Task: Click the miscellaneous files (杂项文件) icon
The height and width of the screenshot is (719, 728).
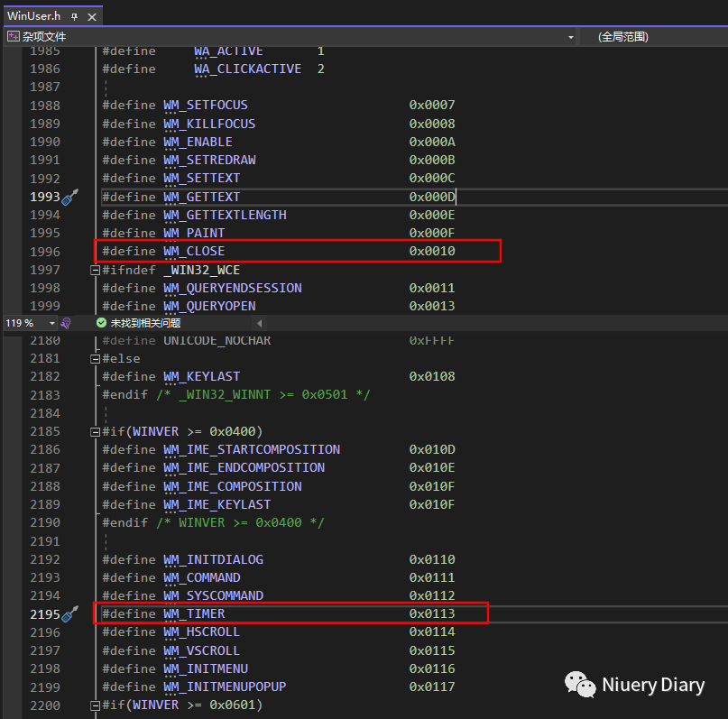Action: coord(12,37)
